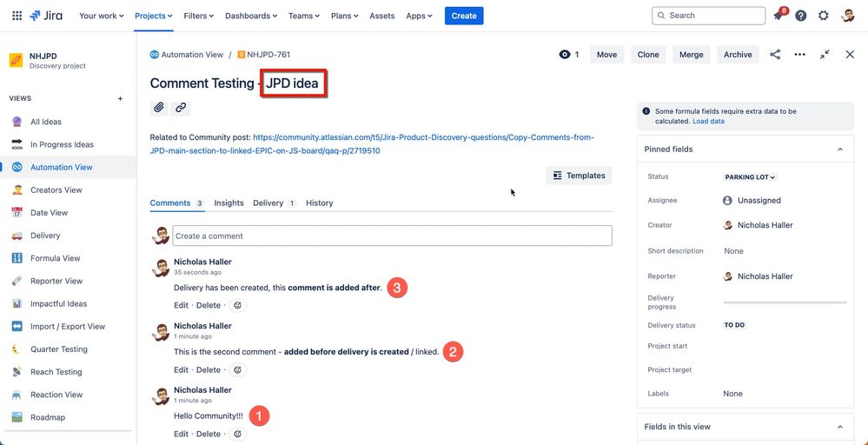Add a new view with plus icon
Viewport: 868px width, 445px height.
tap(120, 98)
